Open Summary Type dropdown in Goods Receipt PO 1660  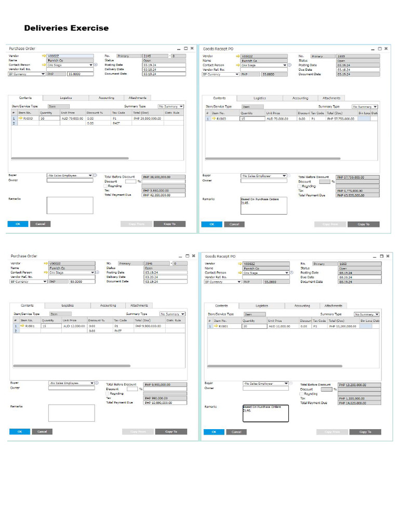(377, 314)
